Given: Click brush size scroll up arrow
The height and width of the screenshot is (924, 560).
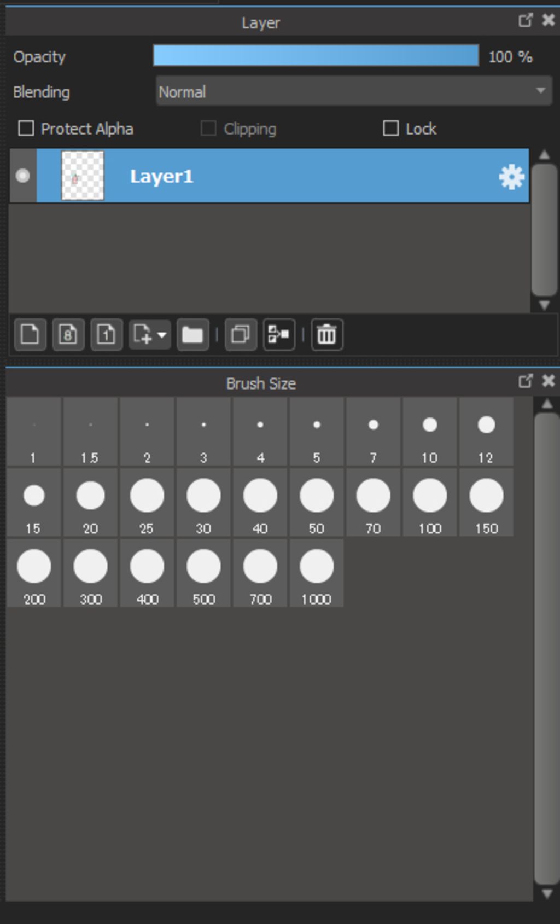Looking at the screenshot, I should point(546,404).
